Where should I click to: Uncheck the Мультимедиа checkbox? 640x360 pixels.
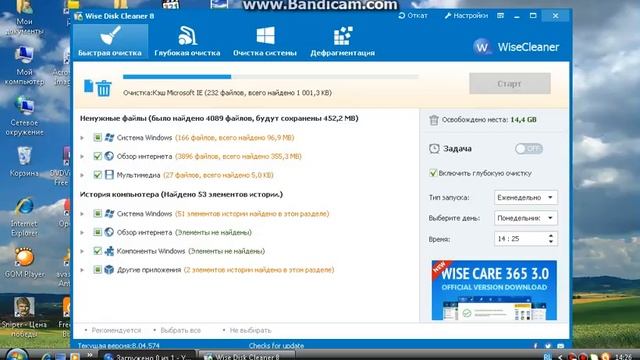pos(97,175)
